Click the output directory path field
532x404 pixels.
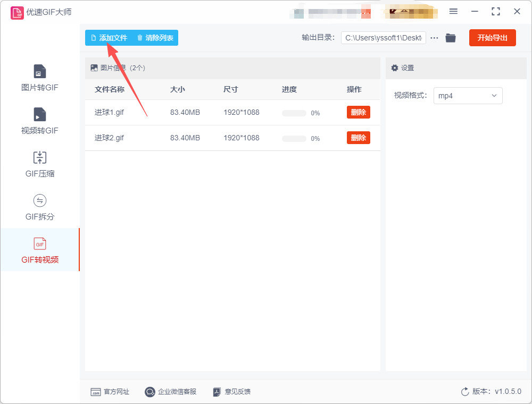(384, 38)
